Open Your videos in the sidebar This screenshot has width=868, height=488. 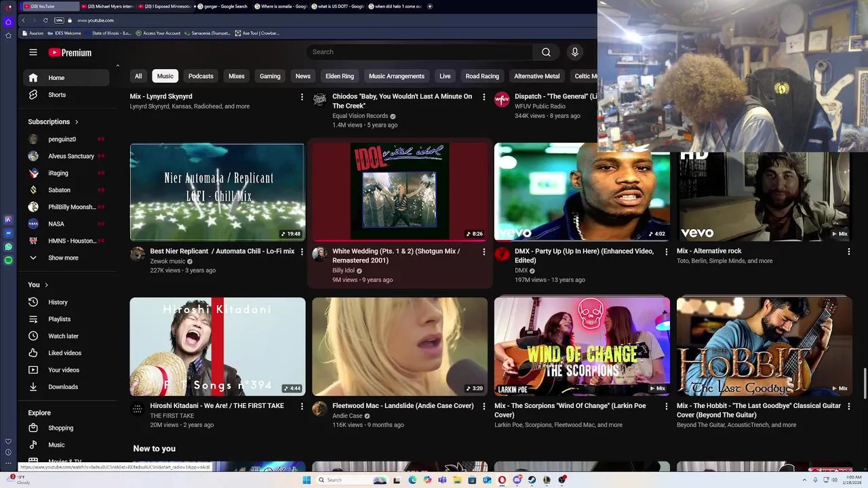click(66, 370)
